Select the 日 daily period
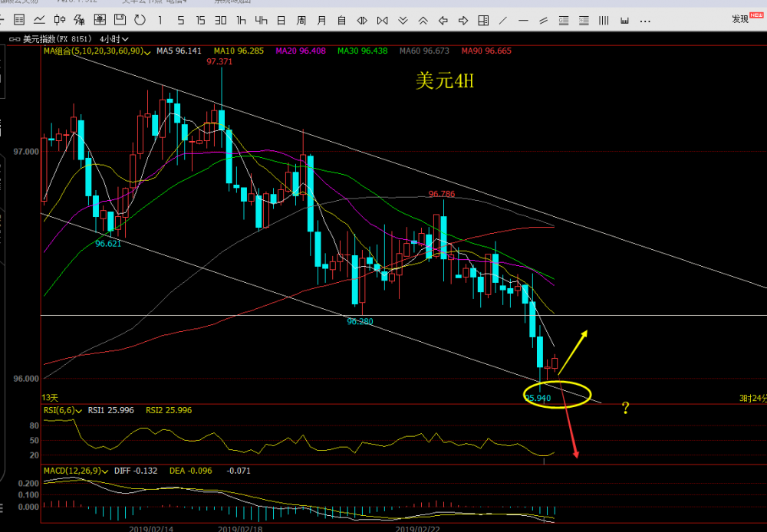 [281, 21]
